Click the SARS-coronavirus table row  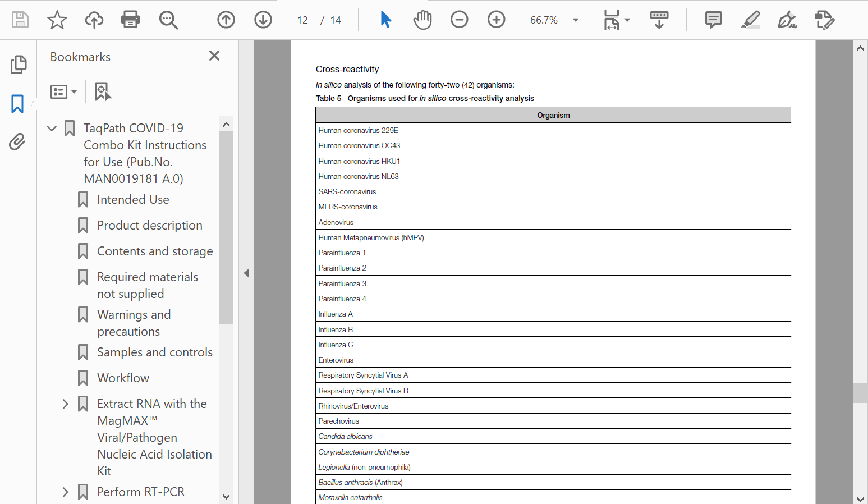(x=553, y=191)
